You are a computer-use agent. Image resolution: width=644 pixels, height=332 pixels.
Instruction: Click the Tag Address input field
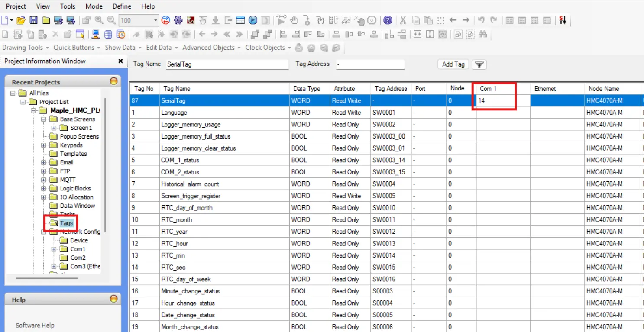point(370,64)
